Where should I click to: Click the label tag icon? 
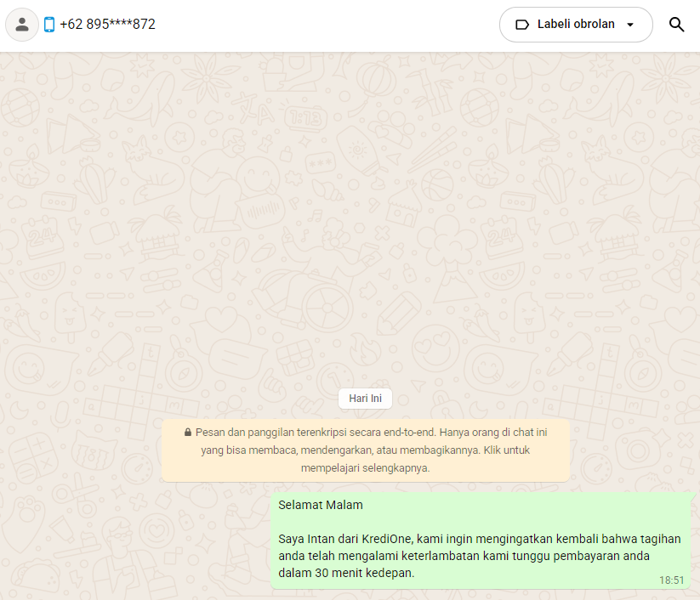click(522, 25)
